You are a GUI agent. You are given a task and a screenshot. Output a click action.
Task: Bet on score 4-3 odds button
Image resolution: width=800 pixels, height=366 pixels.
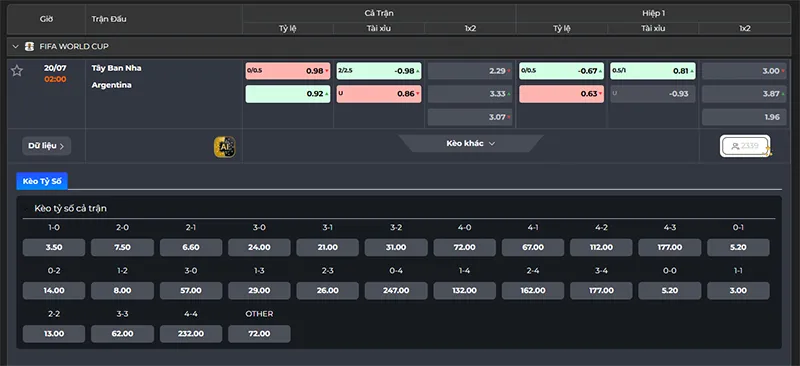[670, 247]
